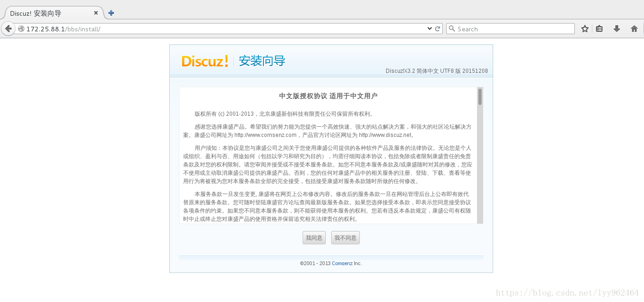Focus the Search input field
The height and width of the screenshot is (302, 644).
pyautogui.click(x=510, y=29)
